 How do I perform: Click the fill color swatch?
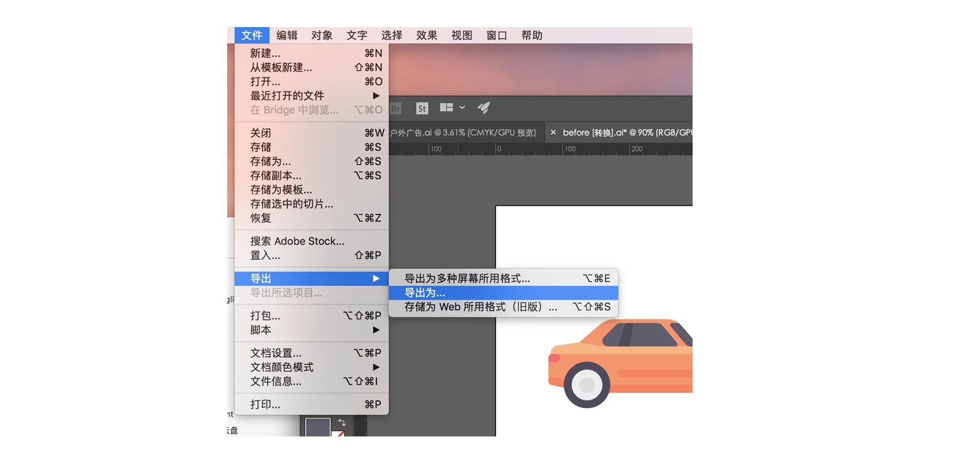pyautogui.click(x=318, y=427)
